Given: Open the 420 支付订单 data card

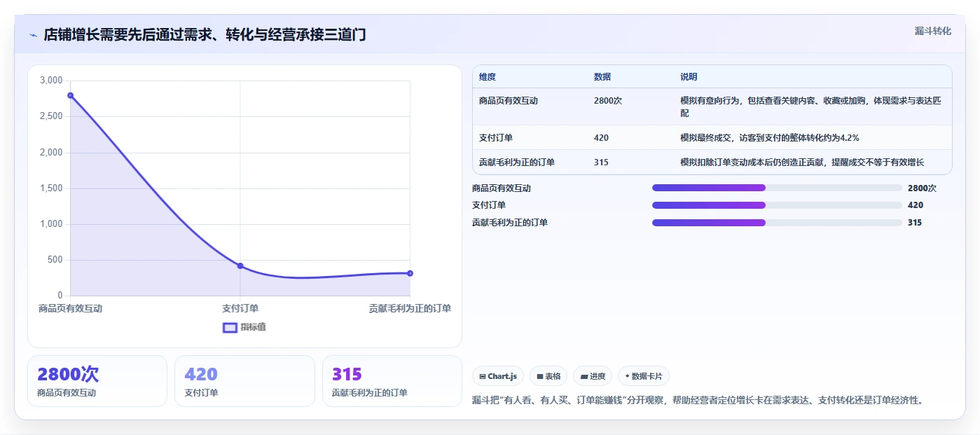Looking at the screenshot, I should coord(244,381).
